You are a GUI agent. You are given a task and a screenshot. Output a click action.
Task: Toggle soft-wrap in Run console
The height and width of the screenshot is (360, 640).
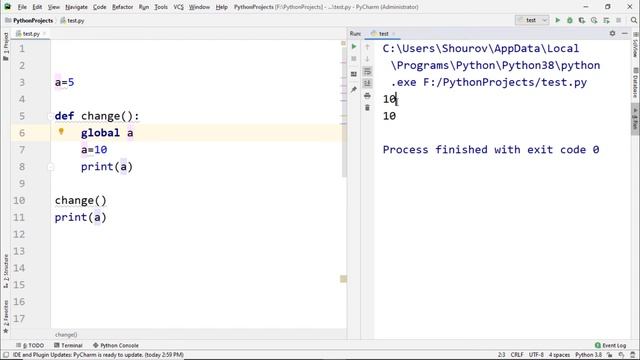(x=367, y=71)
